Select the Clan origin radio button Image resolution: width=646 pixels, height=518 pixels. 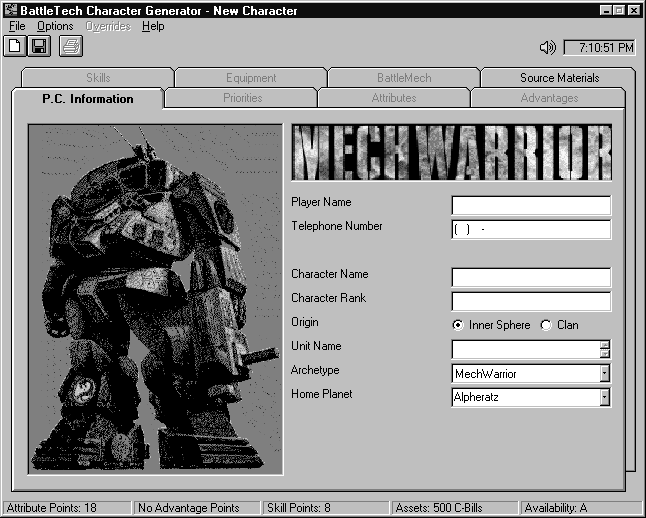tap(546, 325)
